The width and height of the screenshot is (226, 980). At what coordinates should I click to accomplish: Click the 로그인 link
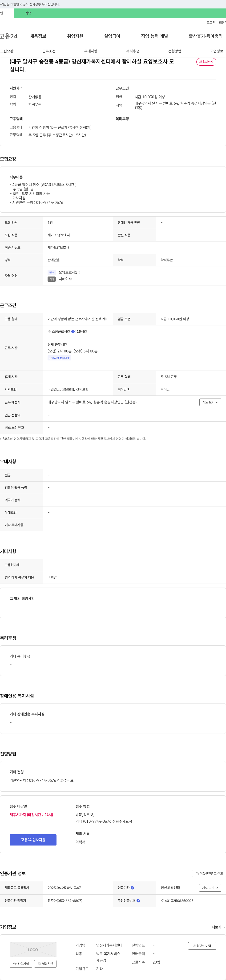pos(211,22)
